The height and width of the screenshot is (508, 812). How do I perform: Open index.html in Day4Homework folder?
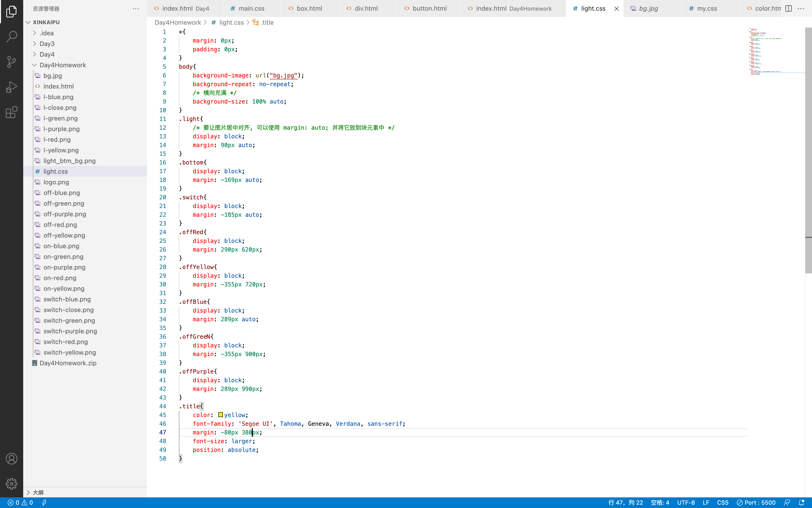[58, 86]
